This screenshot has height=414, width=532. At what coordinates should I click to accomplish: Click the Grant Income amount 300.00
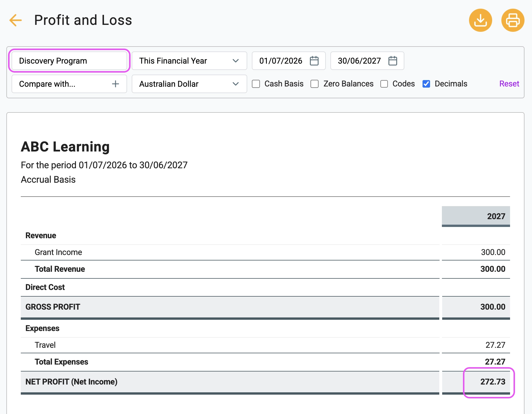[493, 252]
